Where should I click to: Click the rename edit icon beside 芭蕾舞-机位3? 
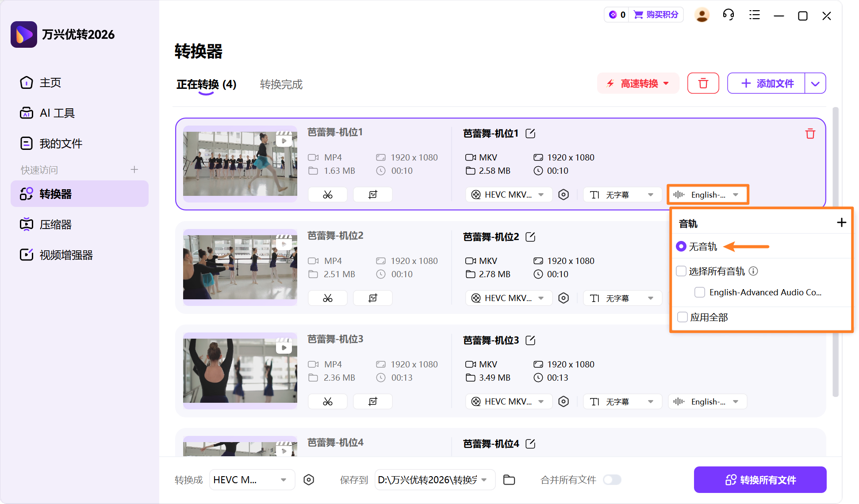(530, 340)
